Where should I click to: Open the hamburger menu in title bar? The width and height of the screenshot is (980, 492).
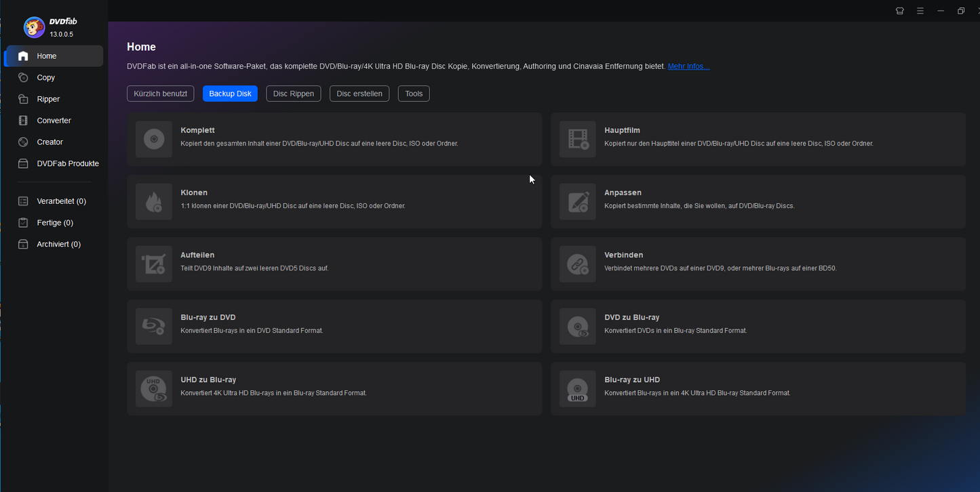[x=920, y=11]
